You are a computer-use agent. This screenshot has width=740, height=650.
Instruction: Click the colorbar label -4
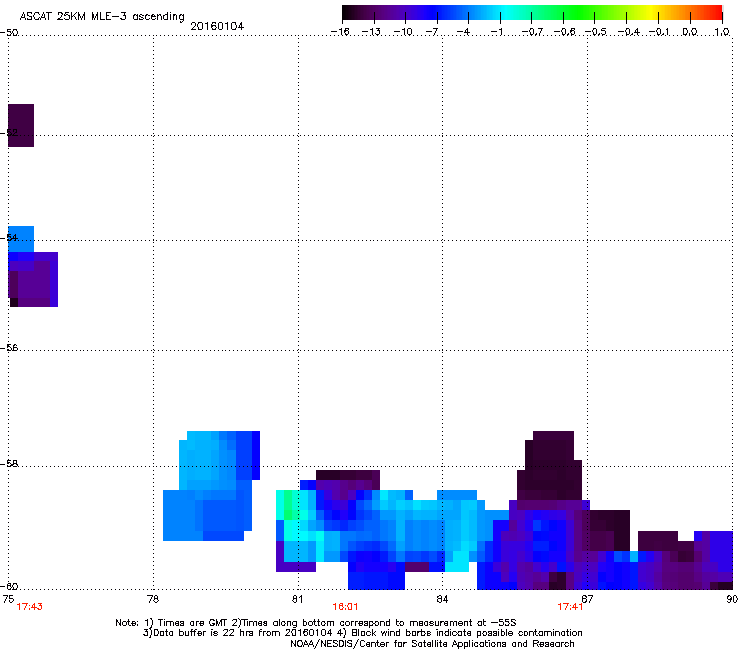click(463, 32)
